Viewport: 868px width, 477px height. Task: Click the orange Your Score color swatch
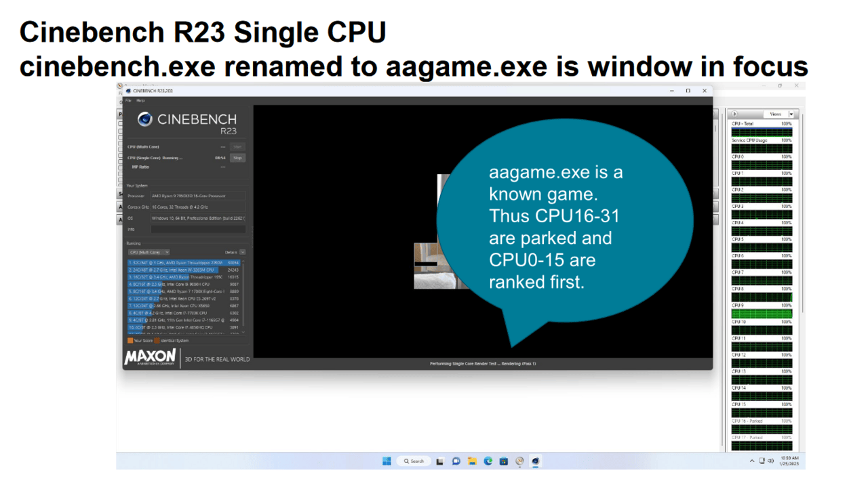(130, 341)
